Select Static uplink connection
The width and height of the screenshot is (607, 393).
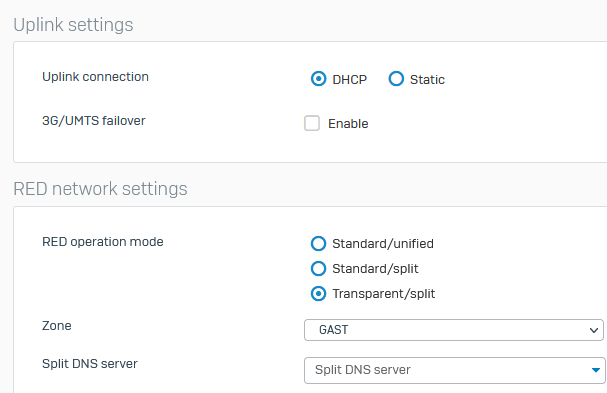396,79
